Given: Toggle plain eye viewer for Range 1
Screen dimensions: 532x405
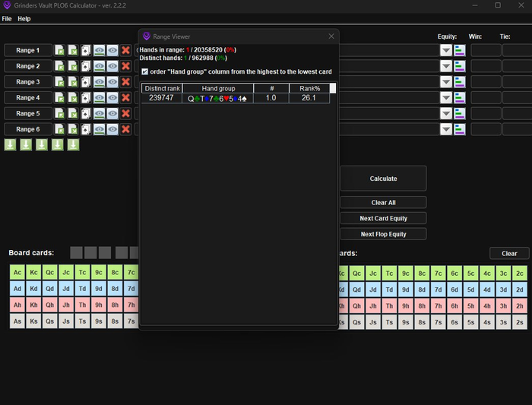Looking at the screenshot, I should [112, 50].
